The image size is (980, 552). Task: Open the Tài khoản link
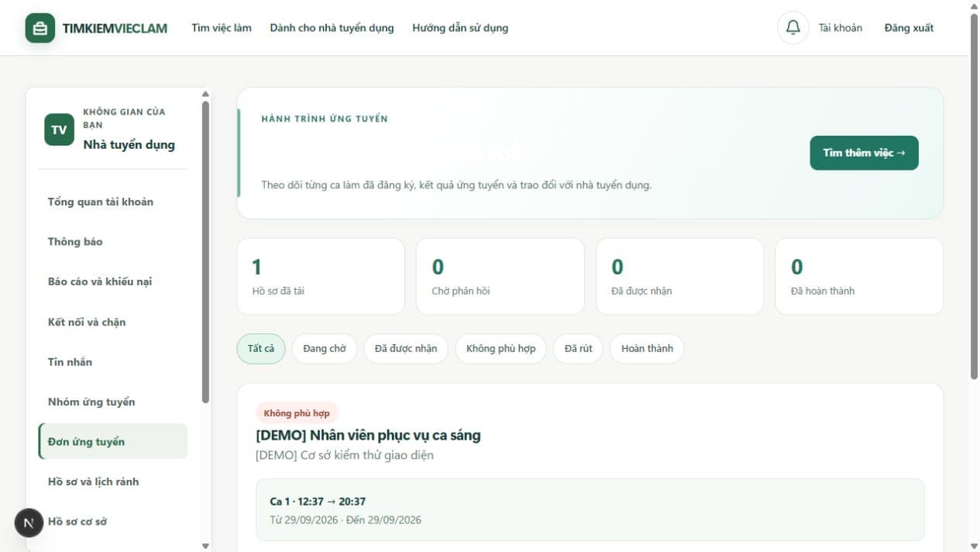[841, 28]
